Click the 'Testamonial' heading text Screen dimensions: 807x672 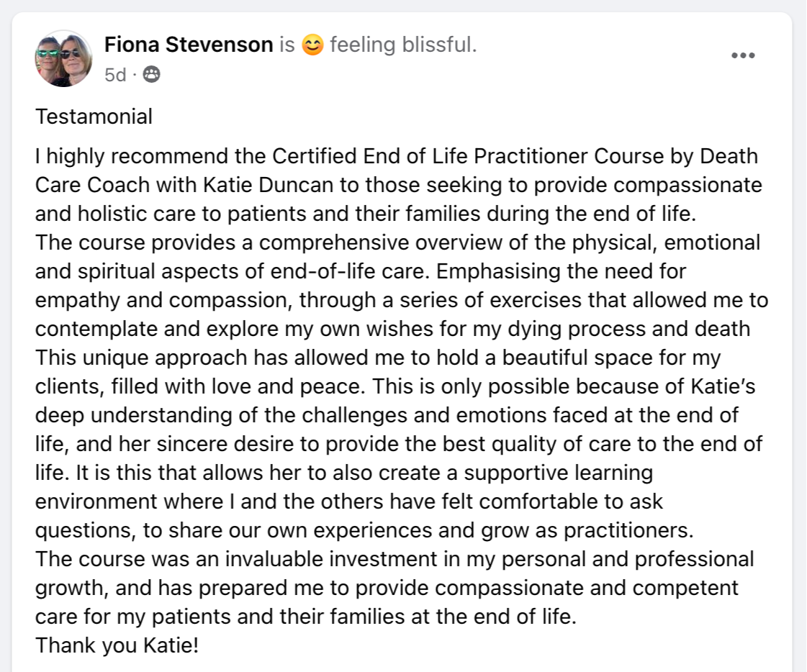click(x=94, y=117)
